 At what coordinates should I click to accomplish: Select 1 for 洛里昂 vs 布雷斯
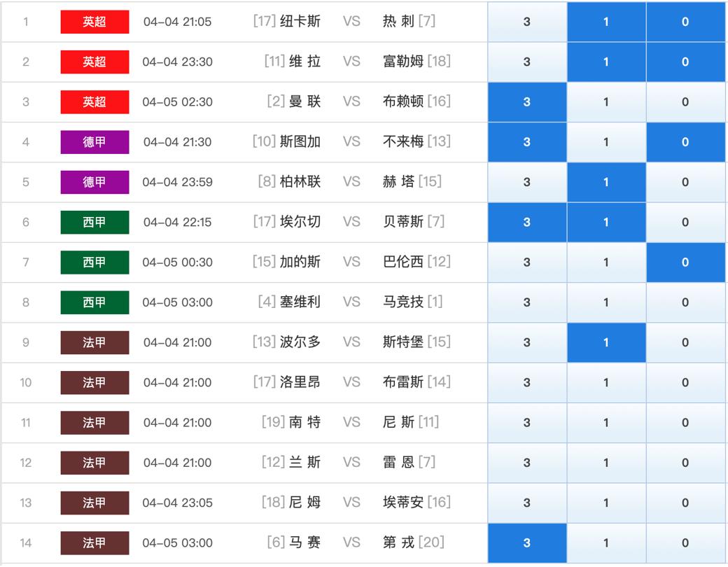pos(606,383)
